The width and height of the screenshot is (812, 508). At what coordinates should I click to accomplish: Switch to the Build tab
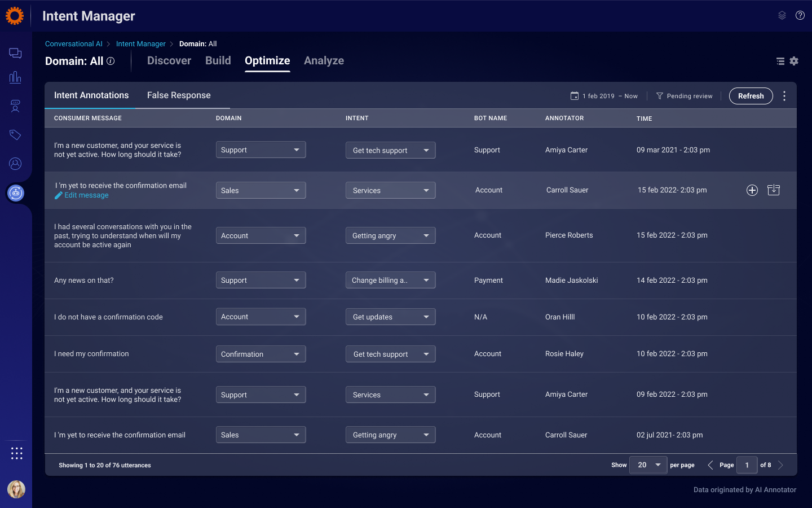pos(218,60)
